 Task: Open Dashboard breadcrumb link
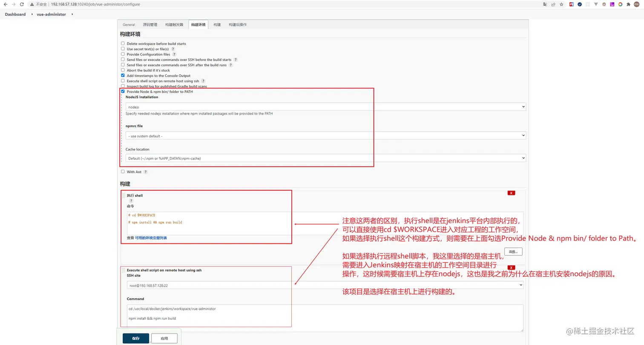pyautogui.click(x=15, y=14)
